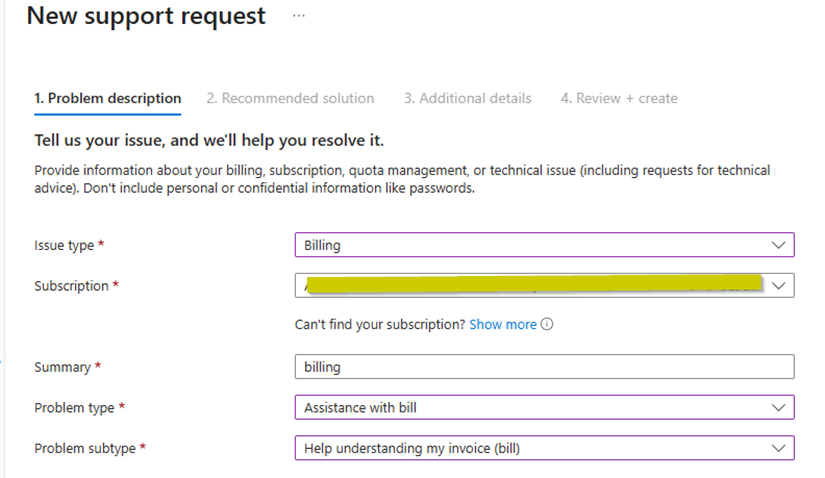Screen dimensions: 825x478
Task: Click the info icon next to Show more
Action: (x=547, y=325)
